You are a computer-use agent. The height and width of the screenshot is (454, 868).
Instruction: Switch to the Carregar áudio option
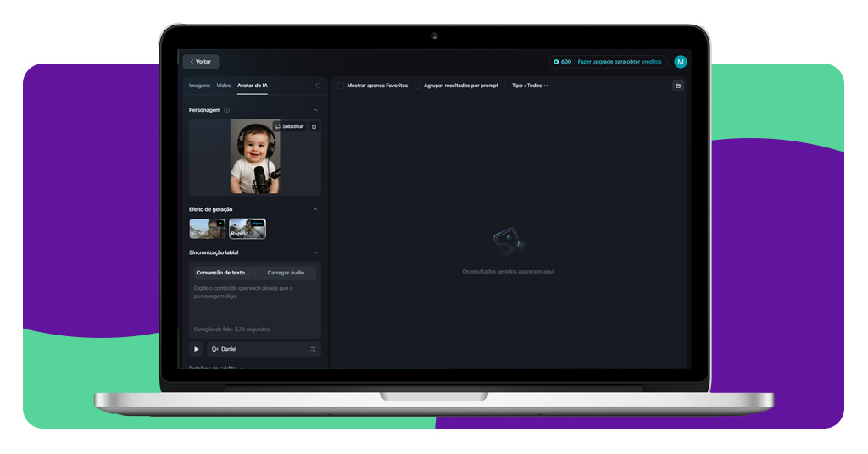pos(286,273)
